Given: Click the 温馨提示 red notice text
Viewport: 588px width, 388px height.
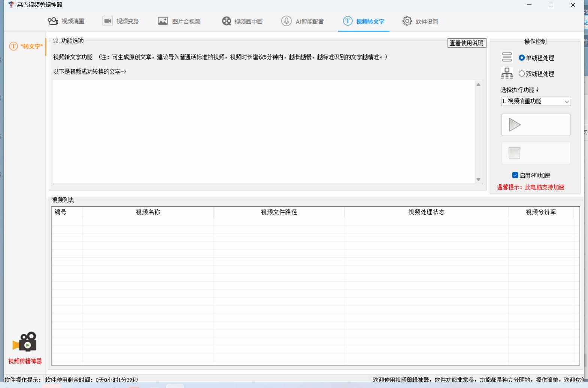Looking at the screenshot, I should click(530, 187).
